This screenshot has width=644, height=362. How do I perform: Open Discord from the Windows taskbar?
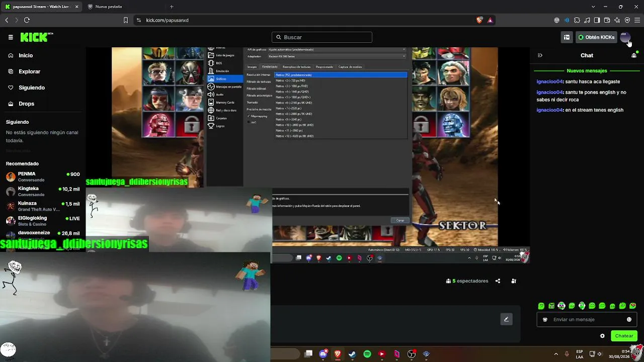323,354
